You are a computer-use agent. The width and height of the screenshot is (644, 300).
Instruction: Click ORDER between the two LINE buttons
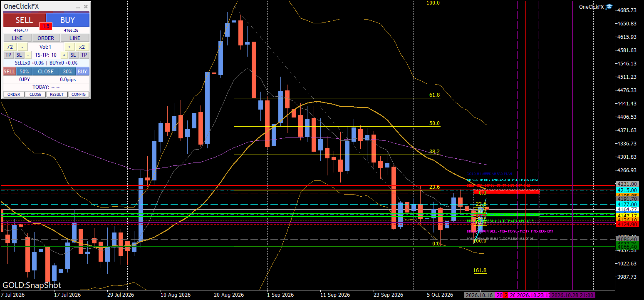(x=46, y=38)
